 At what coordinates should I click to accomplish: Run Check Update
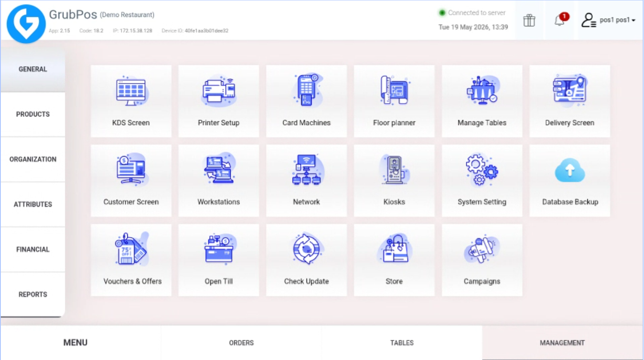point(306,260)
